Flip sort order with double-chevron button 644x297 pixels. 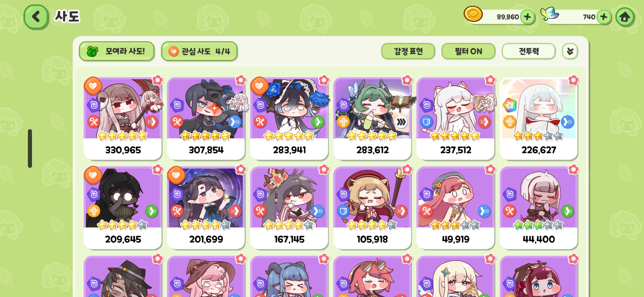tap(570, 51)
